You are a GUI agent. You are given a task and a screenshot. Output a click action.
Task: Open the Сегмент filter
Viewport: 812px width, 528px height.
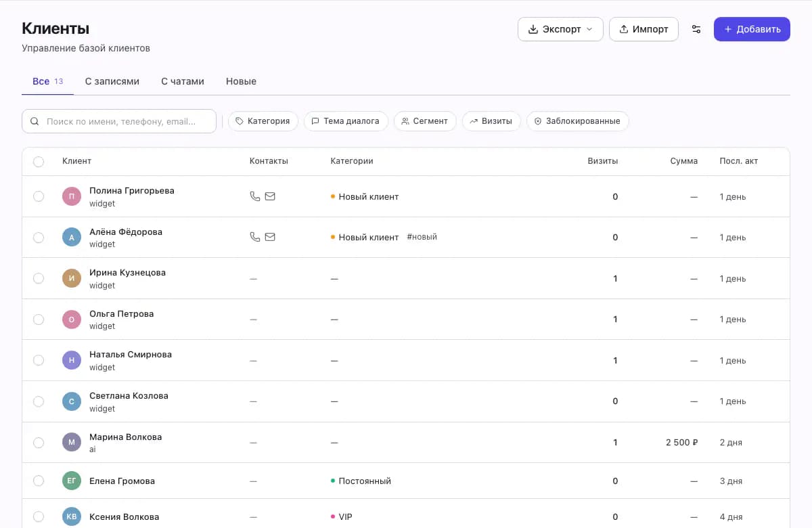coord(425,121)
